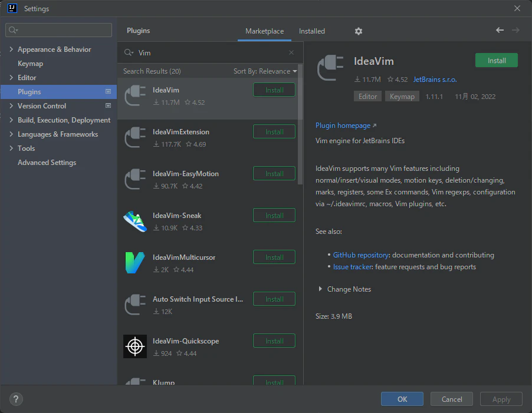532x413 pixels.
Task: Click the plugin search magnifier icon
Action: [129, 52]
